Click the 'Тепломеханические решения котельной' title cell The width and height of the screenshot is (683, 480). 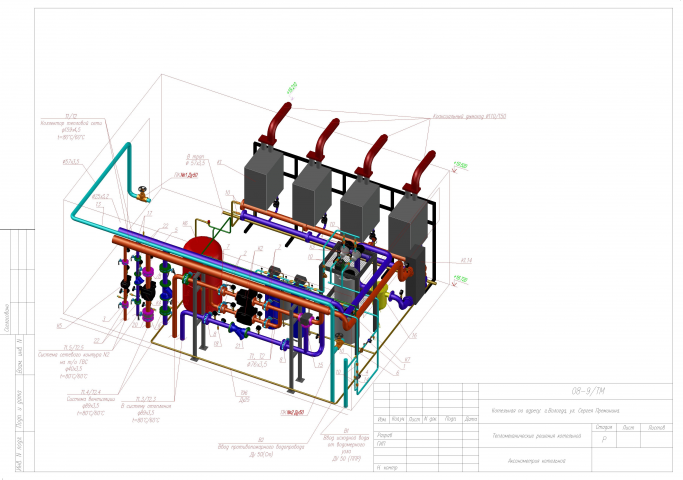[537, 436]
